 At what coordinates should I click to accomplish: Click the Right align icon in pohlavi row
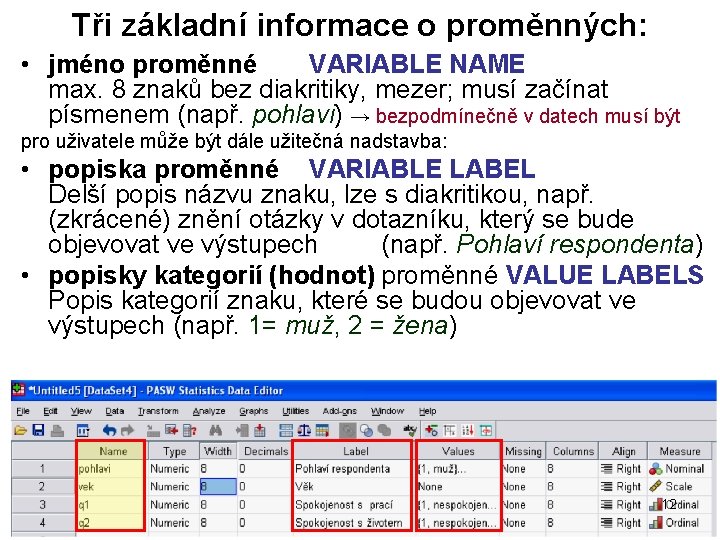607,469
